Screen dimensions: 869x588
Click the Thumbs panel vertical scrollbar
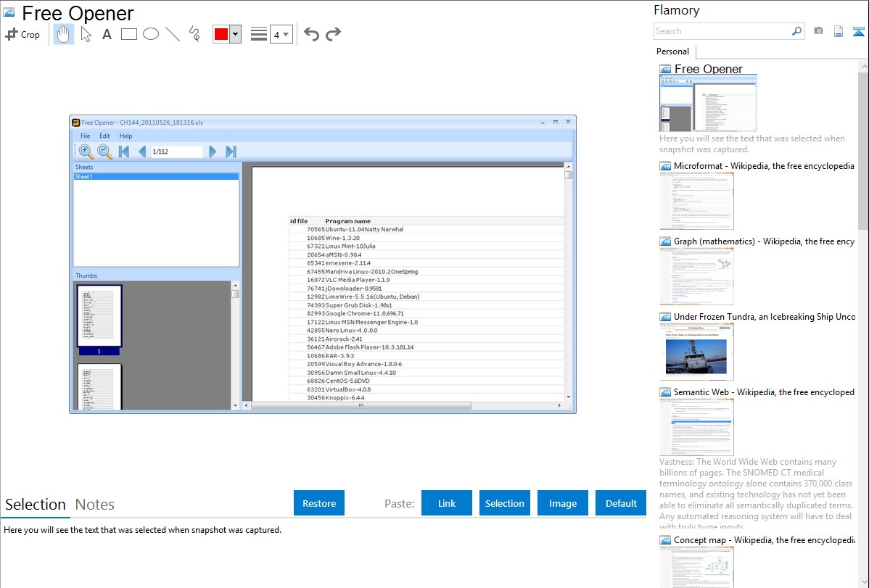[235, 345]
